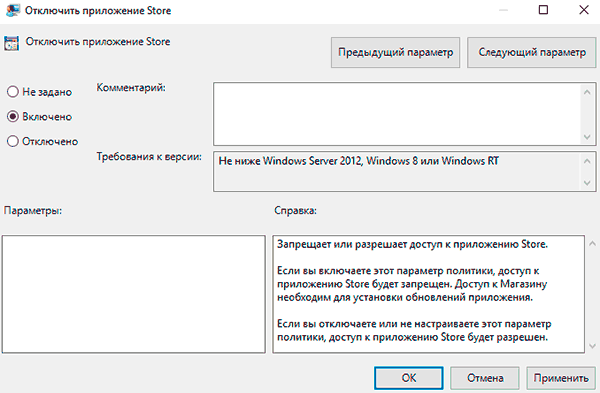Close the Отключить приложение Store dialog
600x393 pixels.
point(584,10)
